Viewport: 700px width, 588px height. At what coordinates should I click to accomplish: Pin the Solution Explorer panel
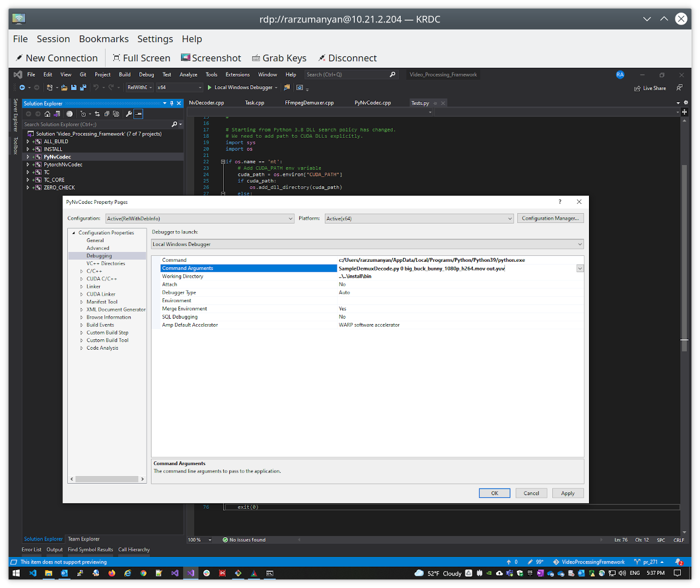(171, 103)
